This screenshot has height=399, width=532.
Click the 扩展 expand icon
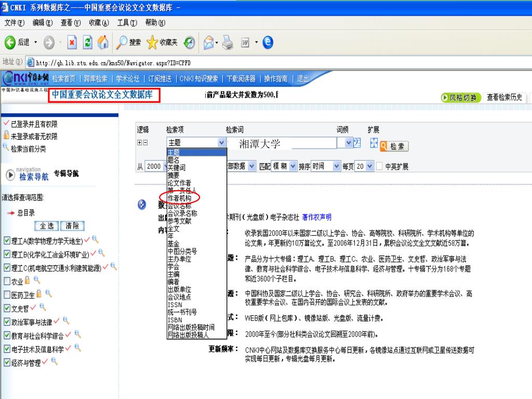pyautogui.click(x=374, y=143)
